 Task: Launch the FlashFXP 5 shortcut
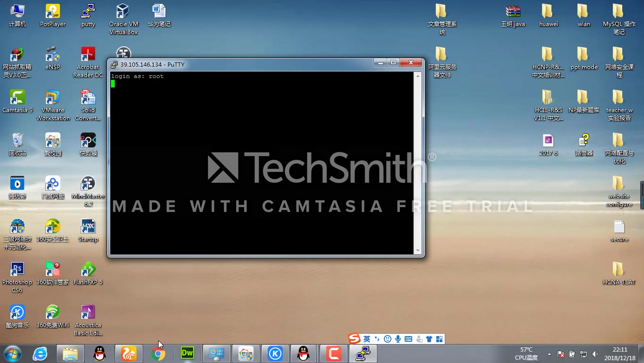(x=88, y=273)
